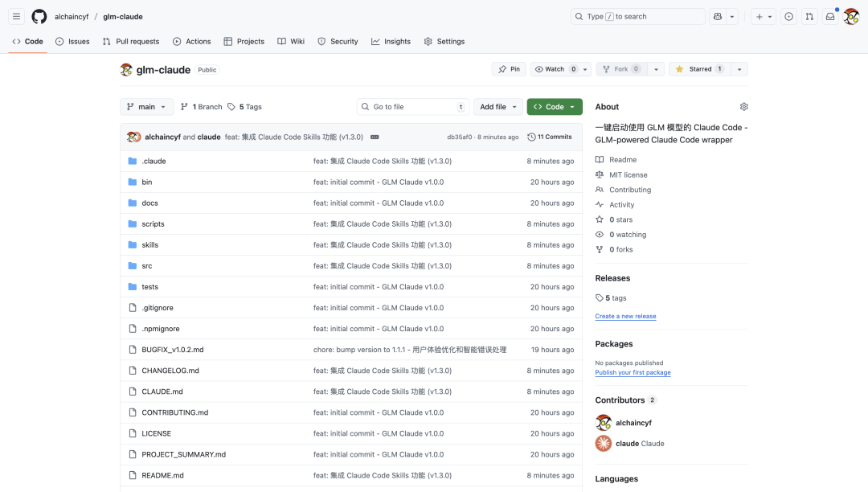Screen dimensions: 868x492
Task: Click alchaincyf contributor avatar
Action: (x=604, y=422)
